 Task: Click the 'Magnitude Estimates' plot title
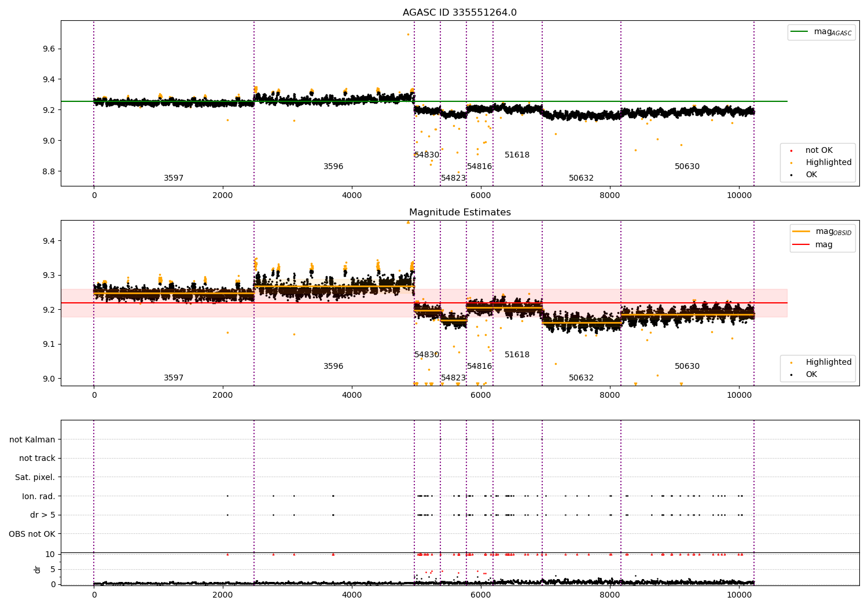pyautogui.click(x=459, y=213)
